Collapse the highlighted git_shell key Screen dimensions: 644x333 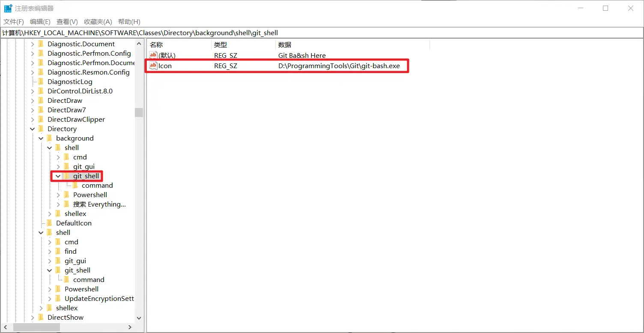(58, 176)
